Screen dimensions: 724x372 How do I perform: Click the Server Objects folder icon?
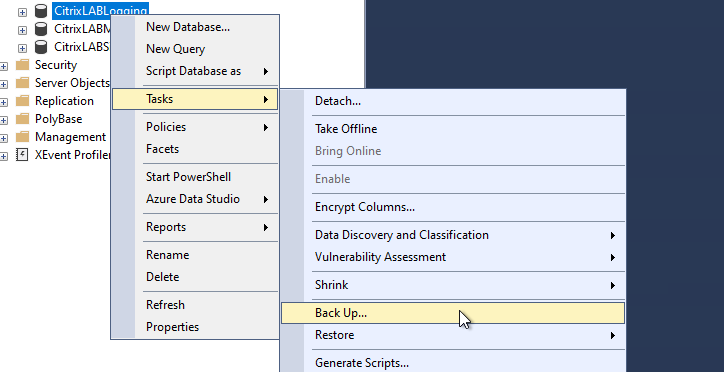[23, 83]
